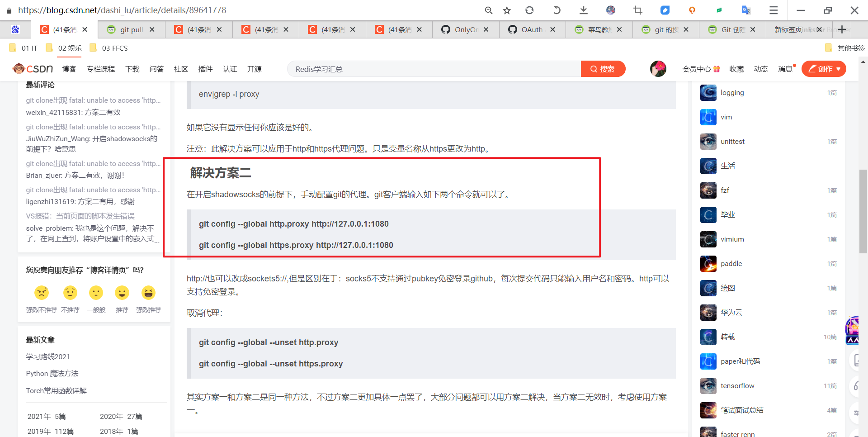The image size is (868, 437).
Task: Open the 专栏课程 menu item
Action: point(101,69)
